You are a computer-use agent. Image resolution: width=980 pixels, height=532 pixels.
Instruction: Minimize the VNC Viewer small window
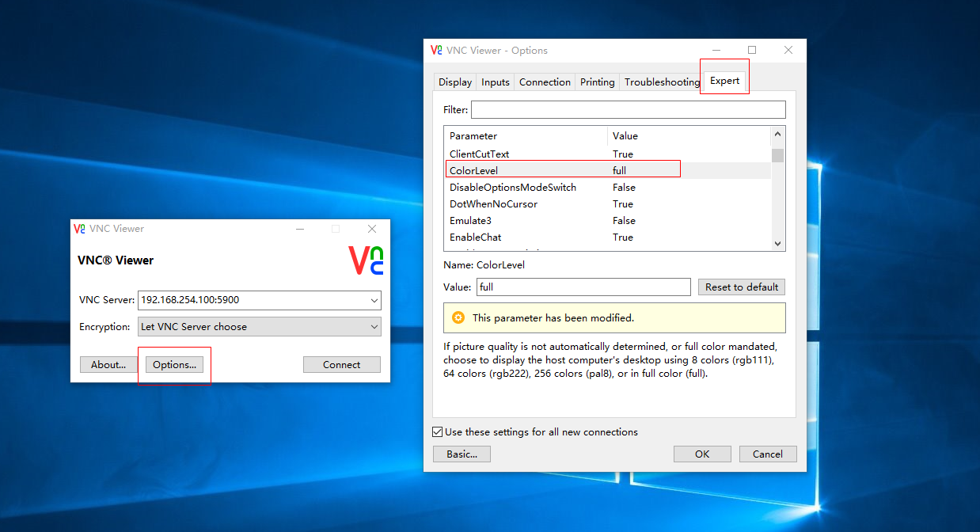(x=300, y=229)
